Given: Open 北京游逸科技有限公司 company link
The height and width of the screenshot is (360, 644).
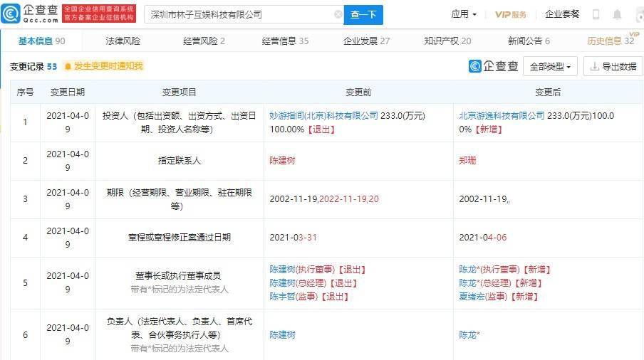Looking at the screenshot, I should click(502, 116).
